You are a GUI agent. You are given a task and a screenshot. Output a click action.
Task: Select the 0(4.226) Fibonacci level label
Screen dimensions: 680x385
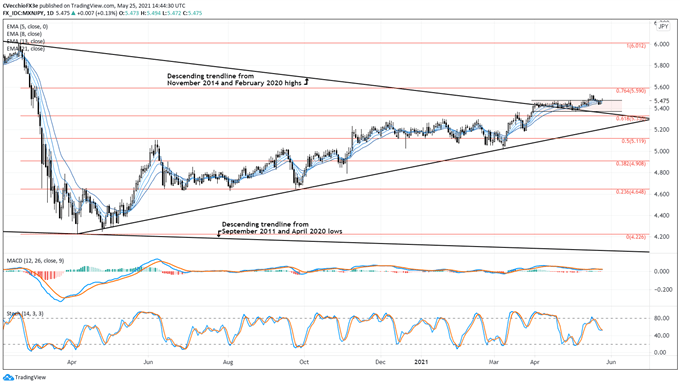[x=636, y=237]
